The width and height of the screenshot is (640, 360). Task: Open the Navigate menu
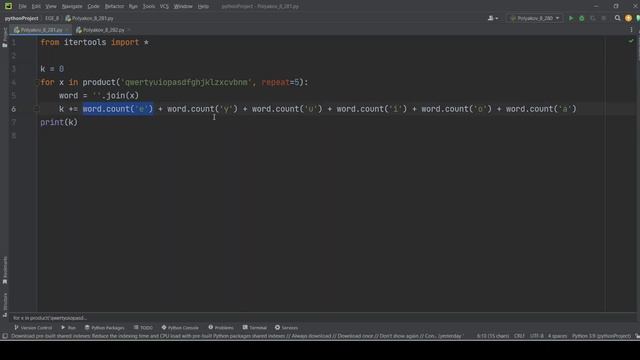pyautogui.click(x=72, y=7)
